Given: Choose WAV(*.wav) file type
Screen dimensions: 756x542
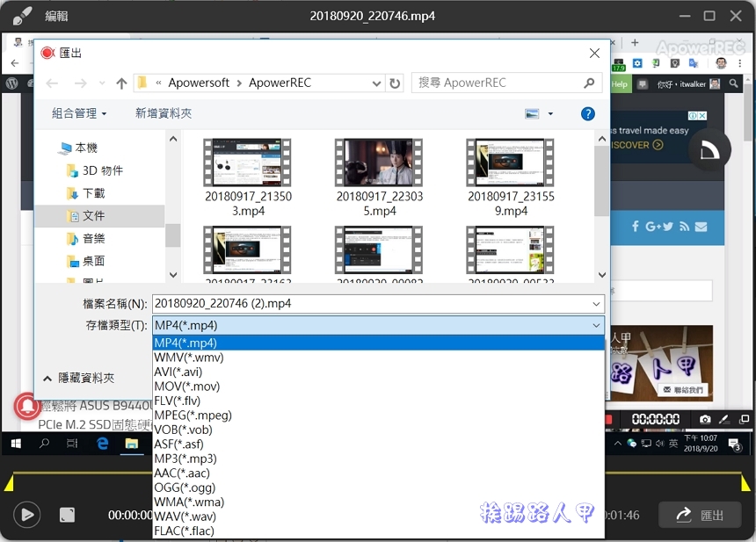Looking at the screenshot, I should coord(379,517).
